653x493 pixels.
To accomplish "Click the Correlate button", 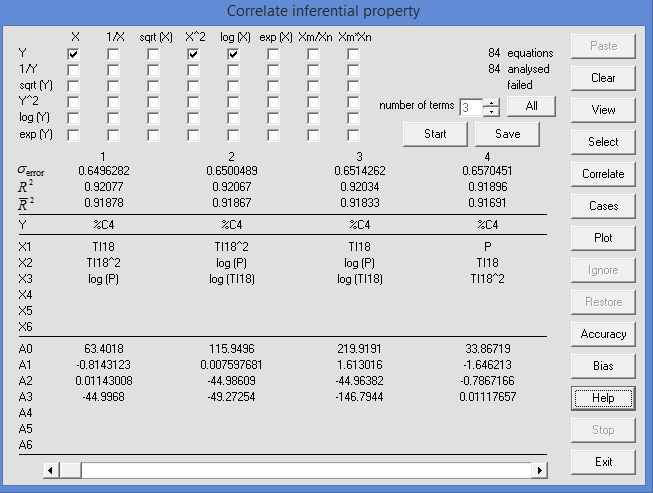I will point(603,174).
